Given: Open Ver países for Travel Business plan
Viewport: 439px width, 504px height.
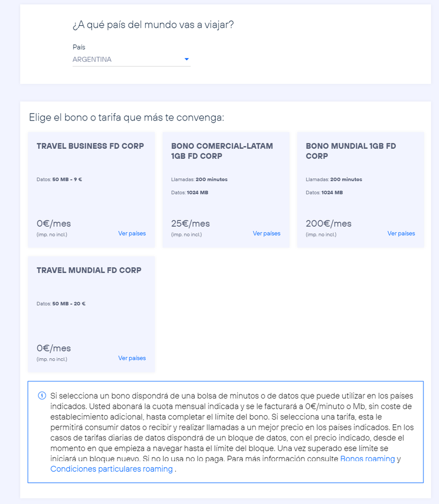Looking at the screenshot, I should [132, 234].
